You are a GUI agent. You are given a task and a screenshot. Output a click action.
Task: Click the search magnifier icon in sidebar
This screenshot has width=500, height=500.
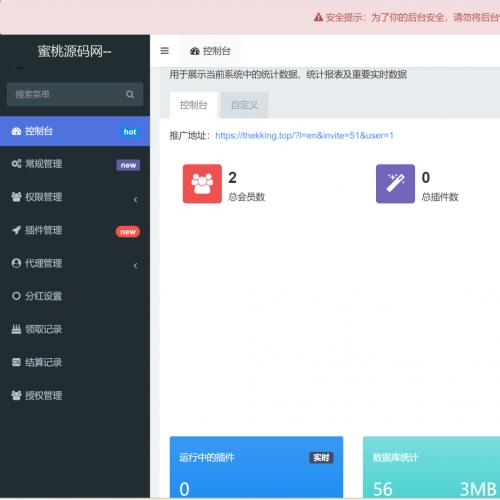coord(130,95)
